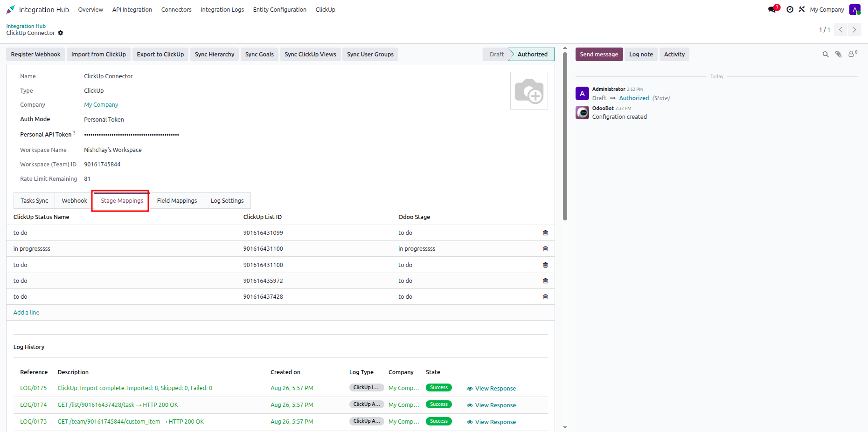
Task: Delete the in progressssss stage mapping row
Action: click(x=545, y=249)
